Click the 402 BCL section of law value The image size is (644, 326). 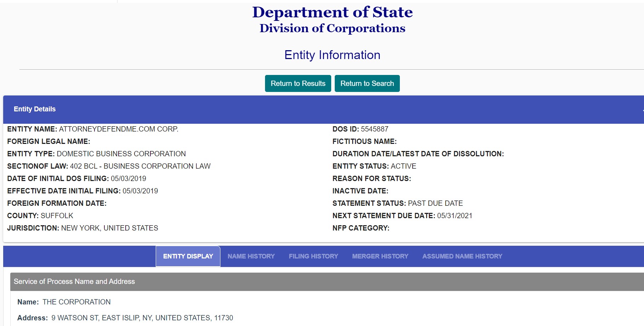coord(140,166)
